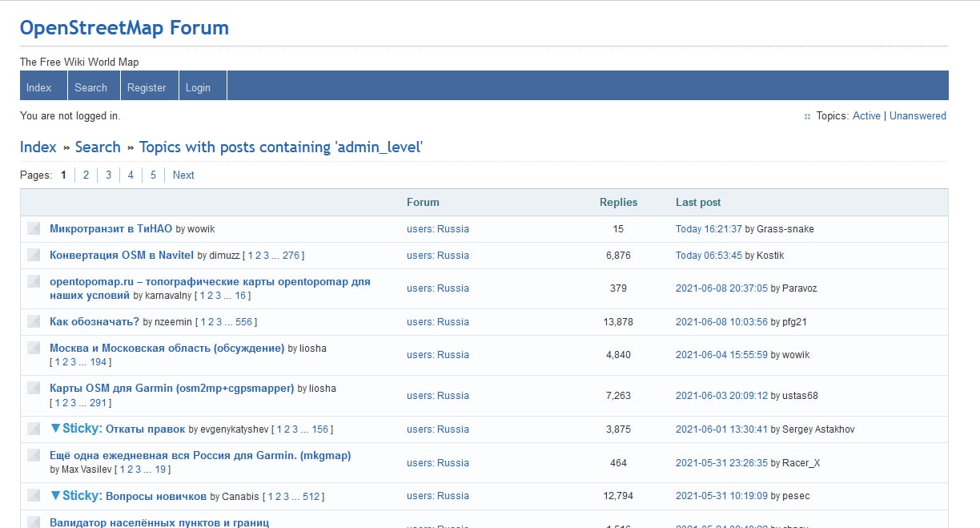Viewport: 980px width, 528px height.
Task: Open topic Как обозначать?
Action: [94, 321]
